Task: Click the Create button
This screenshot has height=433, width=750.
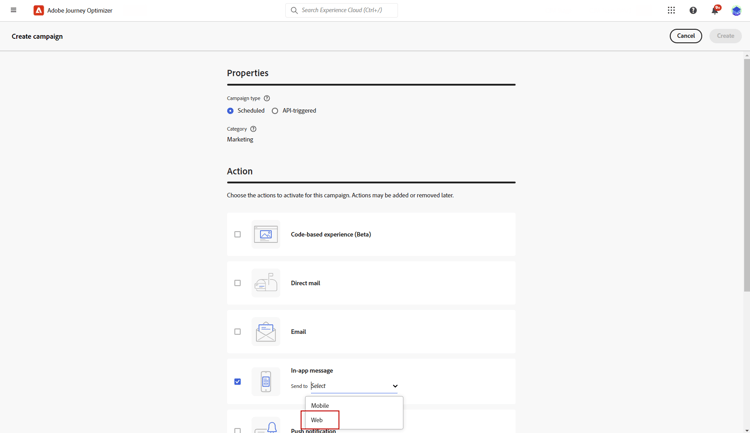Action: (725, 36)
